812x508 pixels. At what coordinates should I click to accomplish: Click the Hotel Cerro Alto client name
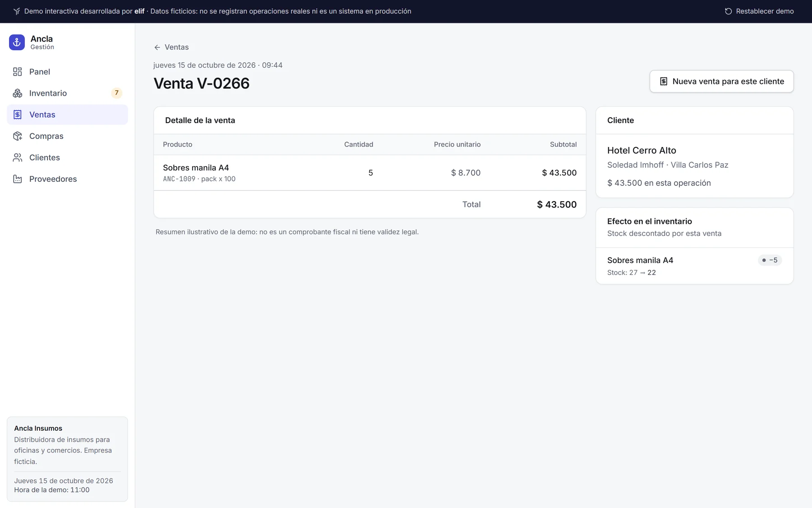tap(641, 150)
